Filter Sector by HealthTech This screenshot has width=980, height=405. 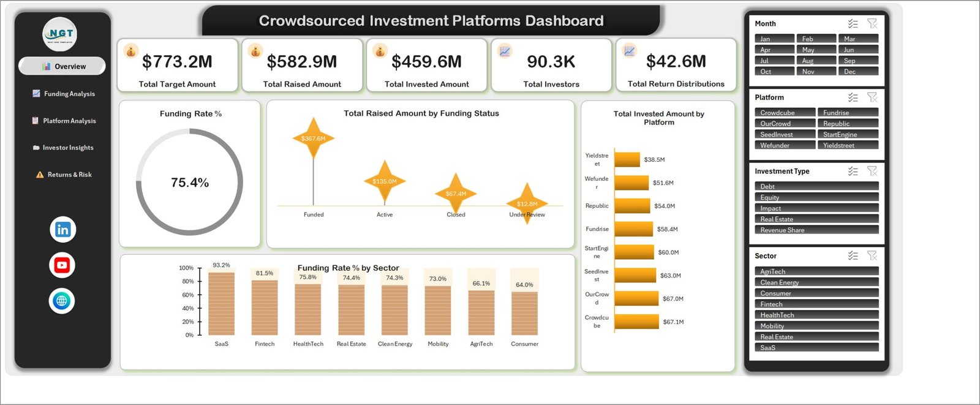tap(816, 315)
